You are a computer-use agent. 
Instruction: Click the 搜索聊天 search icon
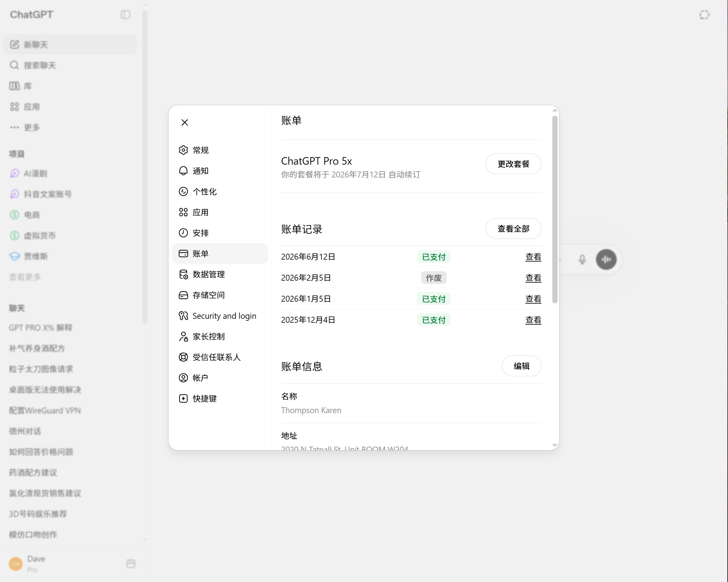point(14,65)
